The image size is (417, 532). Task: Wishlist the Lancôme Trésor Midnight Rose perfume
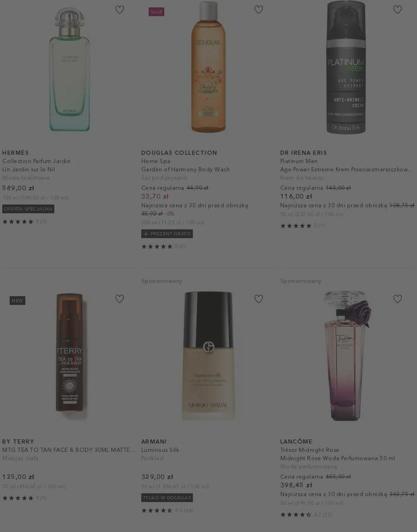pyautogui.click(x=397, y=299)
